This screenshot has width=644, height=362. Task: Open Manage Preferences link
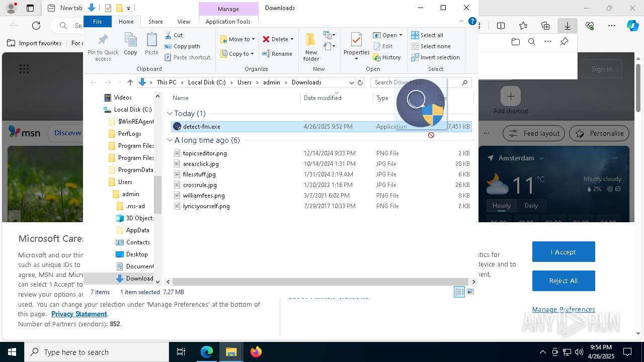pos(563,309)
